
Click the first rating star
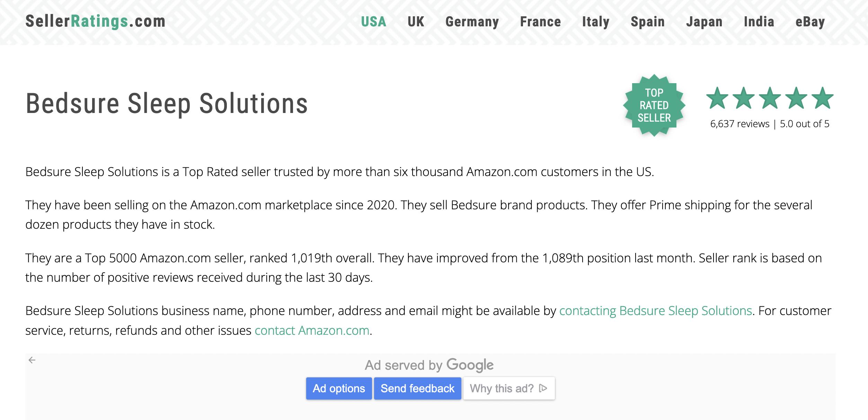717,98
